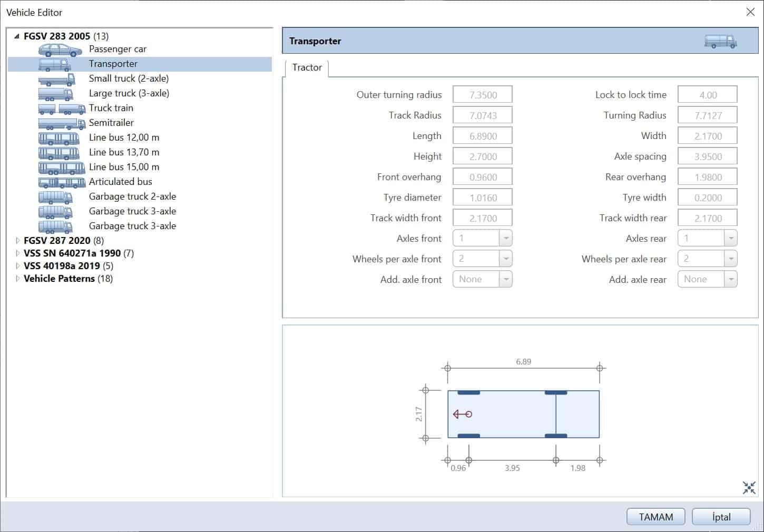Expand the FGSV 287 2020 group
The height and width of the screenshot is (532, 764).
pos(17,241)
